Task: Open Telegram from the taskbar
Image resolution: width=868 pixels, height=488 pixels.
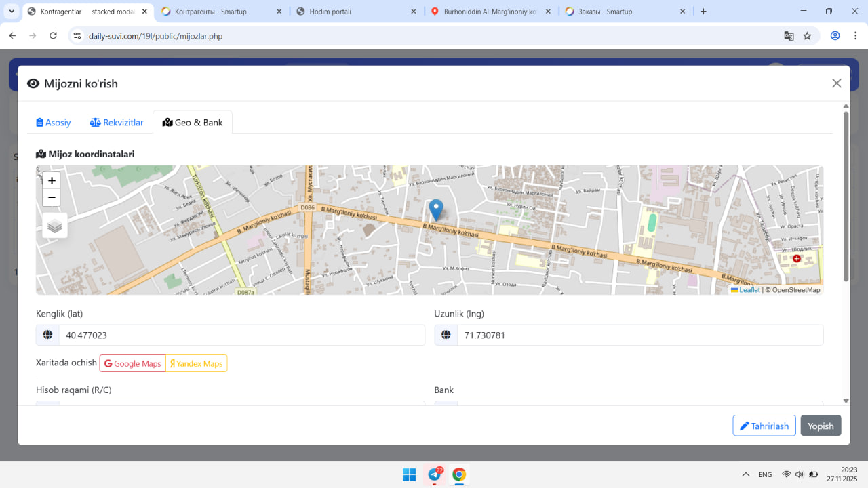Action: point(435,474)
